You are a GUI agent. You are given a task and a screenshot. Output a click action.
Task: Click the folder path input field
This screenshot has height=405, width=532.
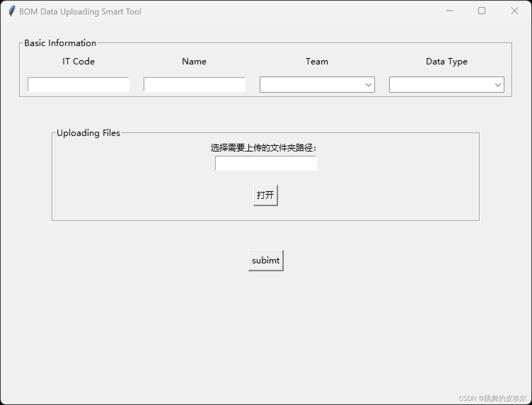[x=266, y=163]
